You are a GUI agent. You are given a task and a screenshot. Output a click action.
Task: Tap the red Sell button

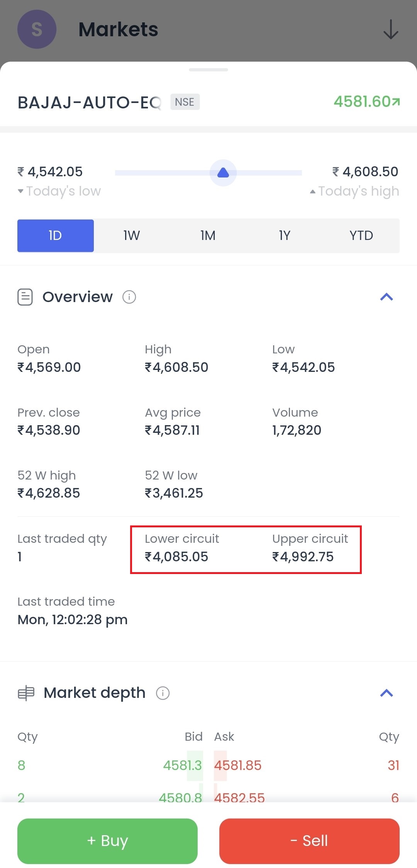309,841
